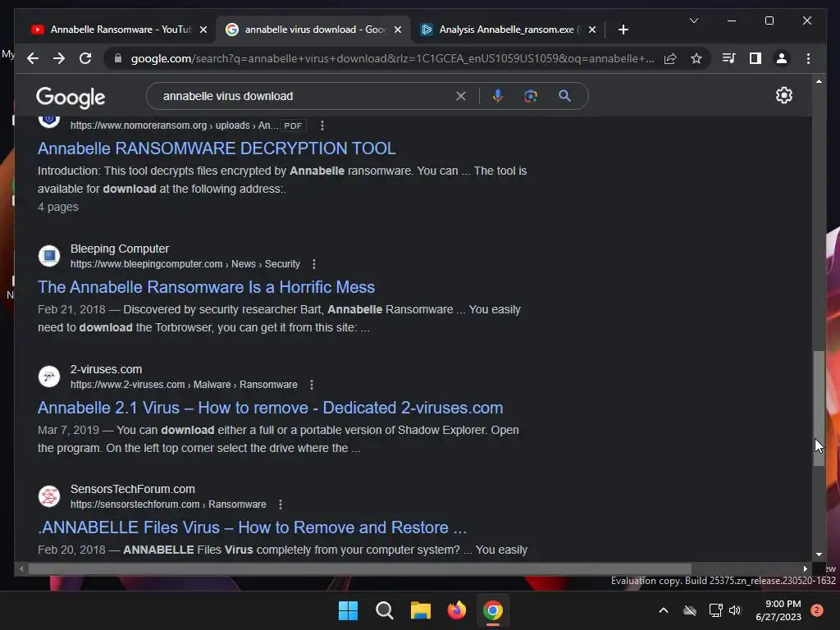Open network status tray icon

[x=715, y=610]
